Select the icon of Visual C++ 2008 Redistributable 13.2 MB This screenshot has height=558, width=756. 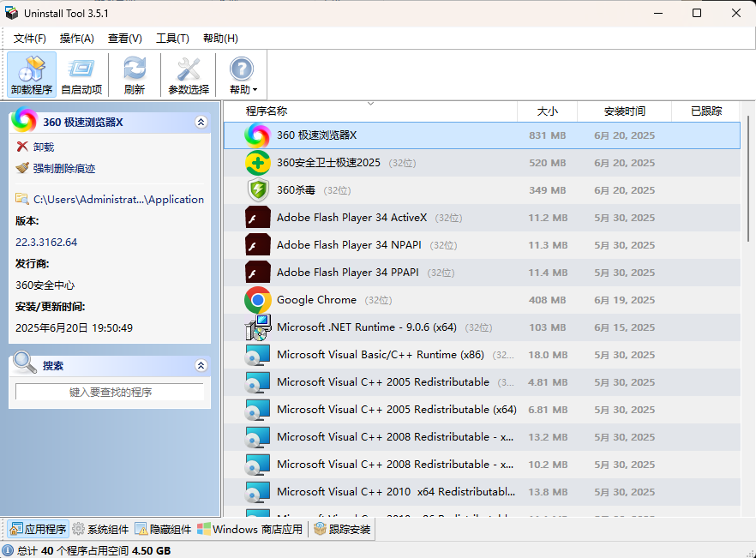257,437
